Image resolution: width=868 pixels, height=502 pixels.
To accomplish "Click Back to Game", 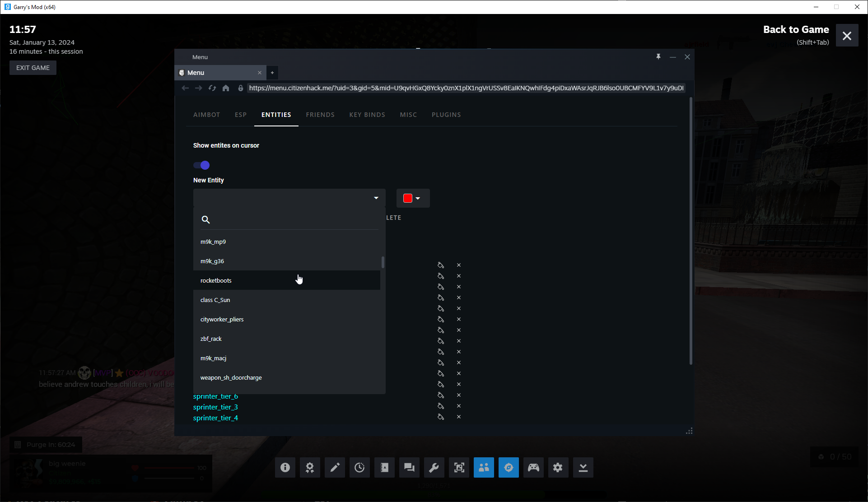I will tap(796, 30).
